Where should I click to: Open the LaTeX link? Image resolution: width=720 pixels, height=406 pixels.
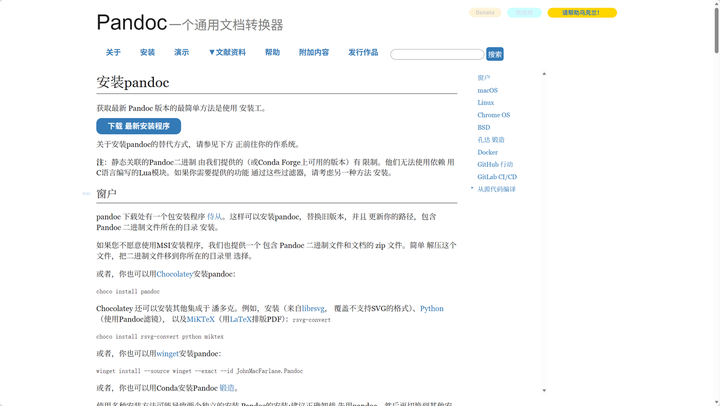[241, 319]
